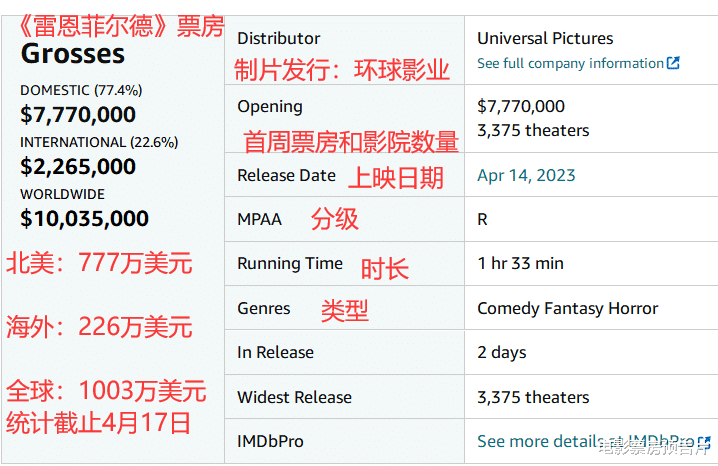The height and width of the screenshot is (466, 718).
Task: Click the Widest Release row label
Action: [x=294, y=397]
